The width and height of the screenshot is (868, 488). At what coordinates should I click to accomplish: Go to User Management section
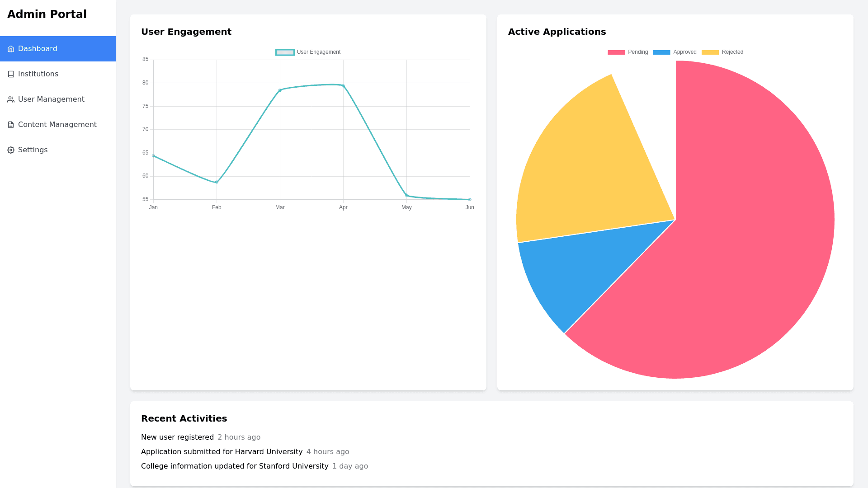[x=51, y=99]
